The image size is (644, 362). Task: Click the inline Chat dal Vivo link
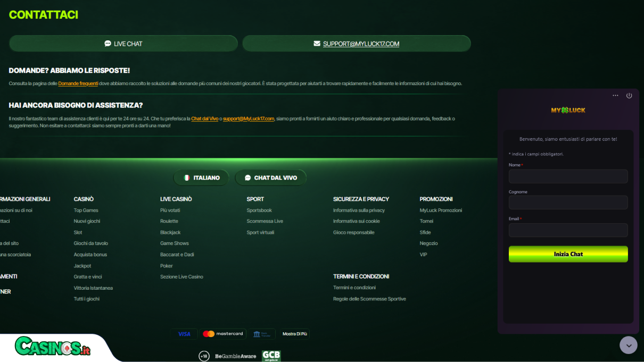pos(205,119)
